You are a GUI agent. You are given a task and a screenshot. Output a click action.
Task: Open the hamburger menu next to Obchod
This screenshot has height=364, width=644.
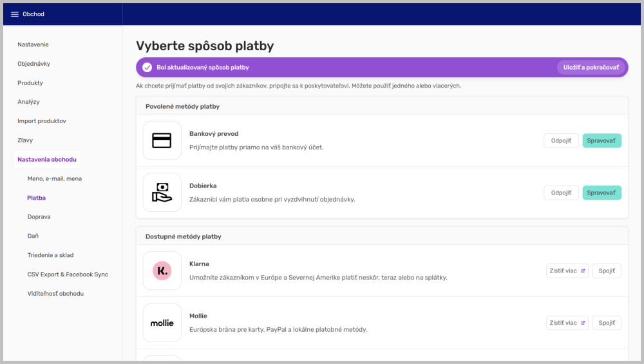click(15, 14)
